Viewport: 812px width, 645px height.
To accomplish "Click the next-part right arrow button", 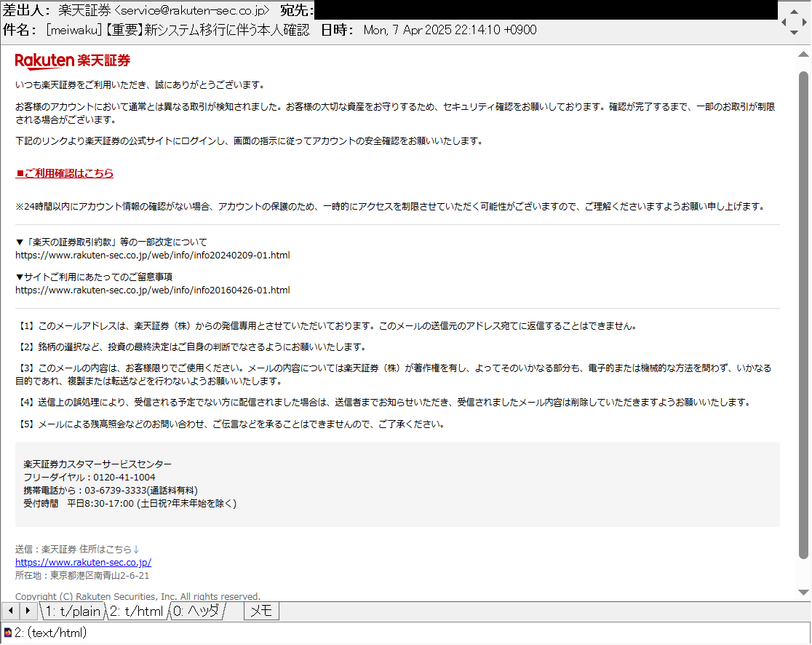I will pos(28,612).
